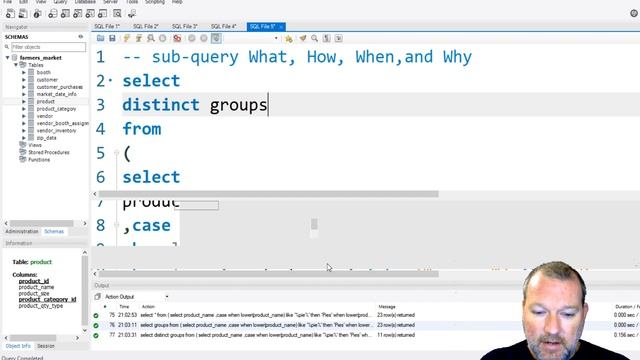The width and height of the screenshot is (640, 360).
Task: Open the limit rows dropdown arrow
Action: point(276,38)
